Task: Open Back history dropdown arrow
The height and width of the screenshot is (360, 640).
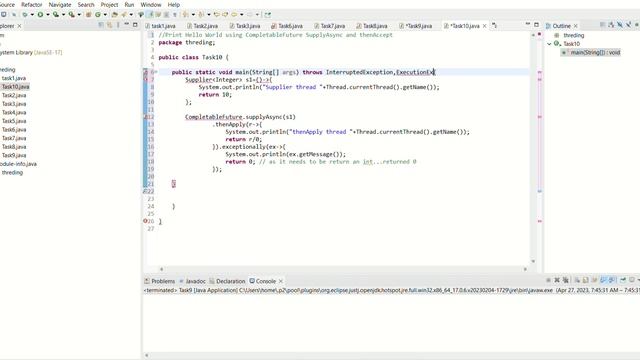Action: coord(242,15)
